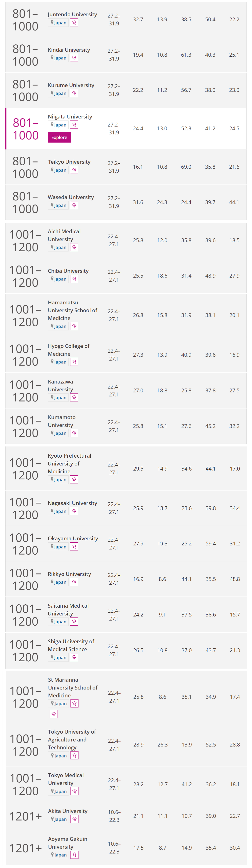Click the graduation cap icon for Juntendo University
Screen dimensions: 252x868
pos(74,23)
